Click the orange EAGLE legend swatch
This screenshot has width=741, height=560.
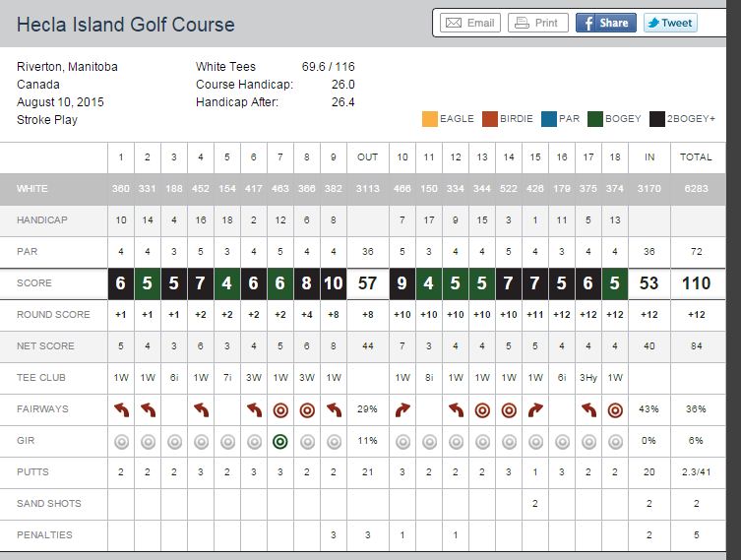tap(429, 119)
